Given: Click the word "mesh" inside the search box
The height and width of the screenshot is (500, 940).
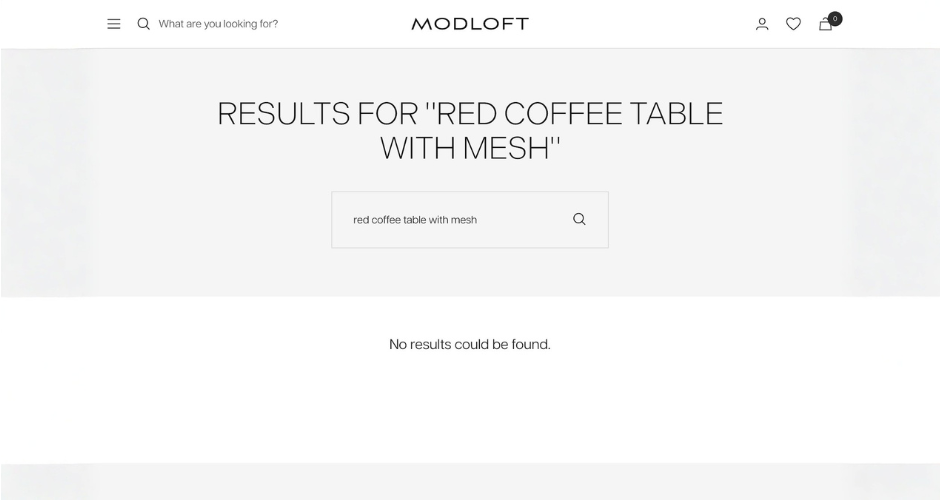Looking at the screenshot, I should point(464,220).
